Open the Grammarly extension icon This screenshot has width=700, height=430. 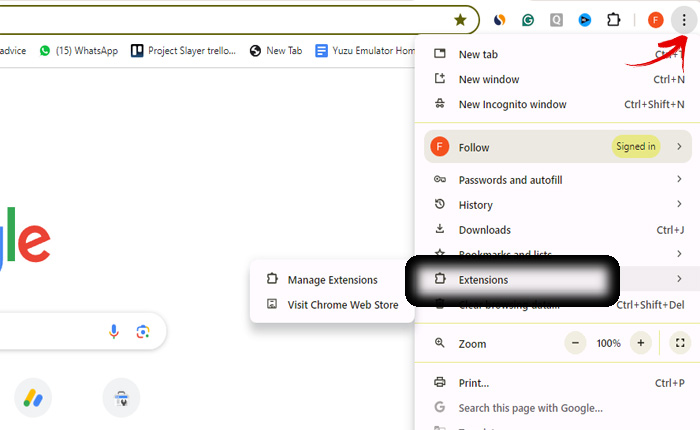(528, 20)
